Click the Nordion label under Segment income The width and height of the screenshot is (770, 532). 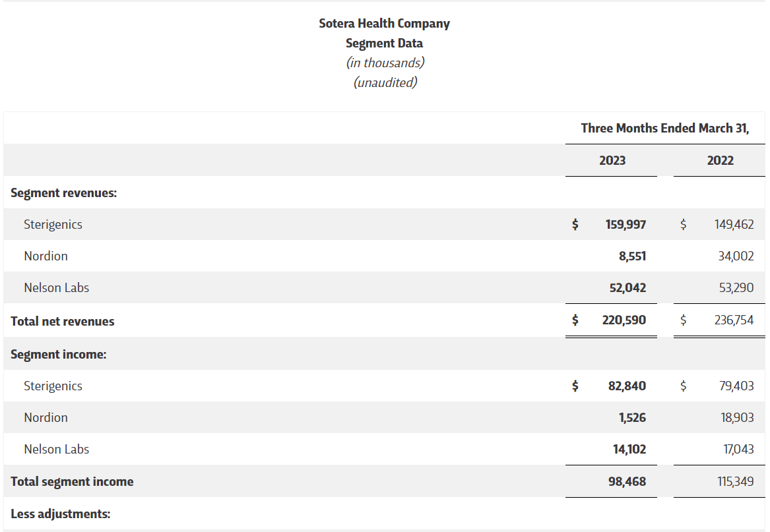[46, 418]
